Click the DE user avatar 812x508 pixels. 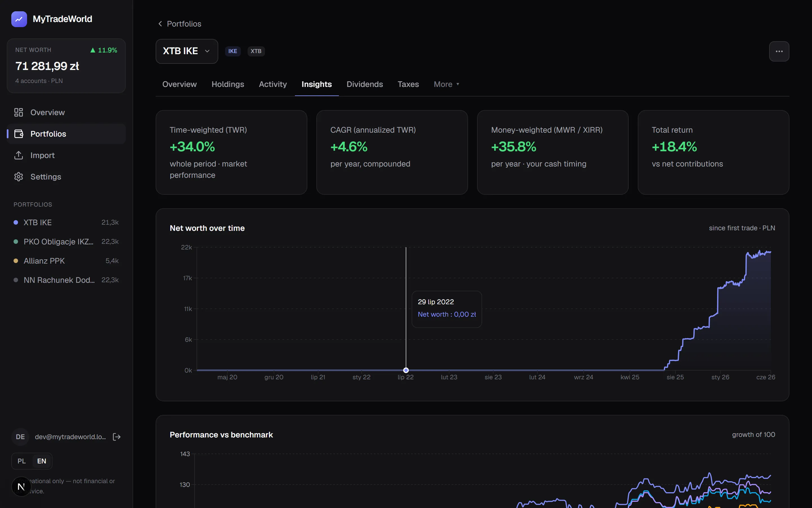click(20, 437)
